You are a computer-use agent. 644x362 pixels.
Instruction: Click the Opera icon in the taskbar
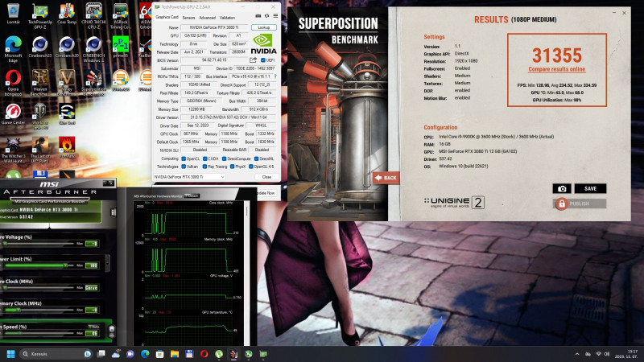click(x=204, y=354)
